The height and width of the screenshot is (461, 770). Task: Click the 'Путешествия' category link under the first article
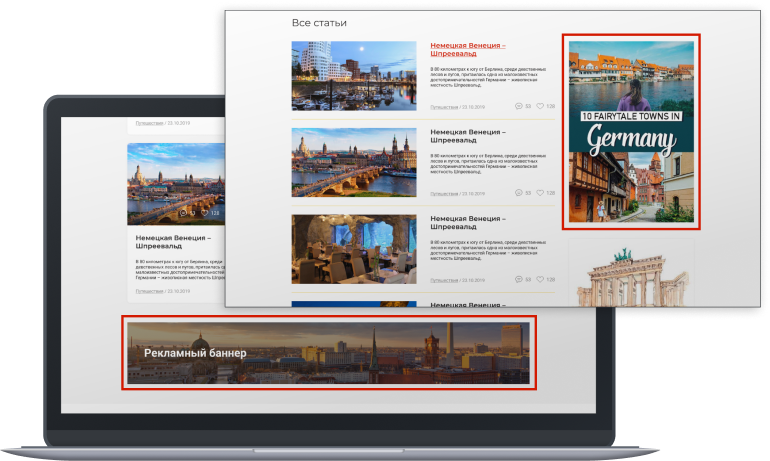444,107
